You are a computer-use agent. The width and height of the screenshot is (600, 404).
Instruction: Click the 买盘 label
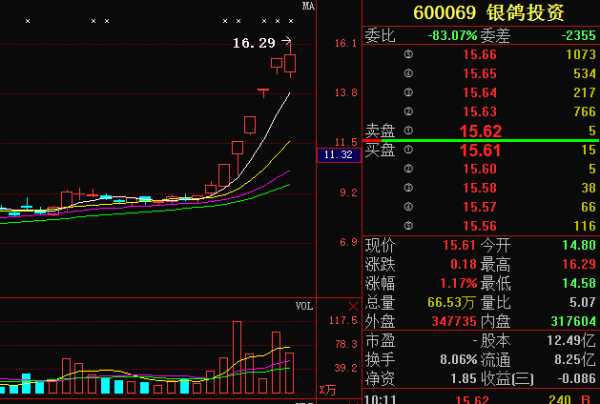(x=380, y=149)
